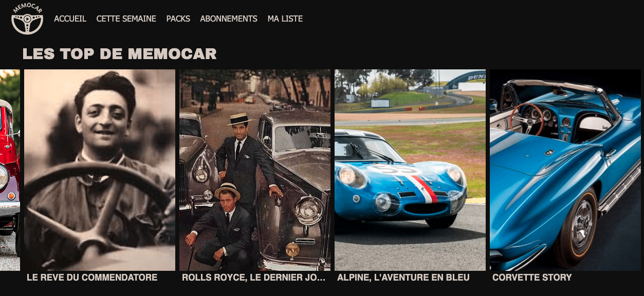Viewport: 644px width, 296px height.
Task: Open the Abonnements page
Action: tap(228, 18)
